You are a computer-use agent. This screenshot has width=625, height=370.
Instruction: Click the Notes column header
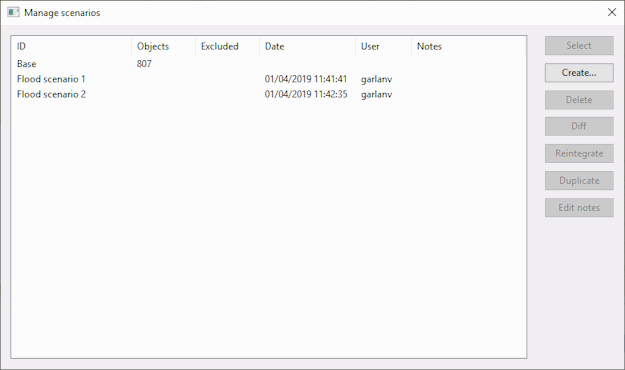click(469, 46)
